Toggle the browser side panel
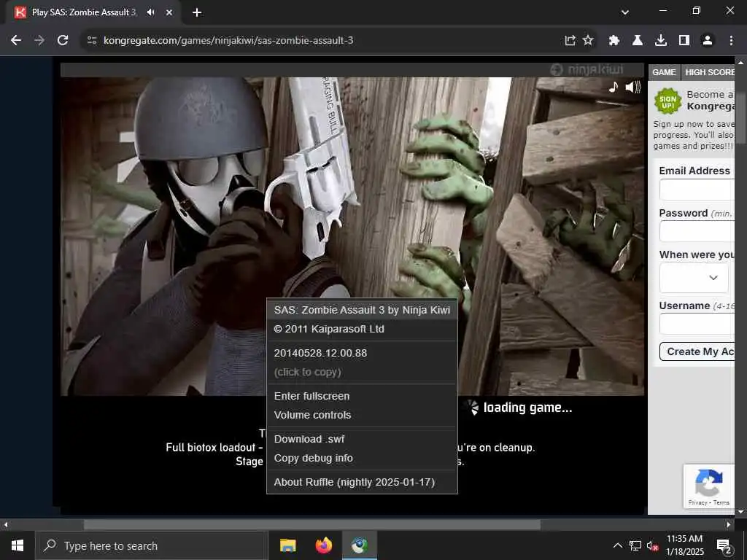Viewport: 747px width, 560px height. click(684, 41)
